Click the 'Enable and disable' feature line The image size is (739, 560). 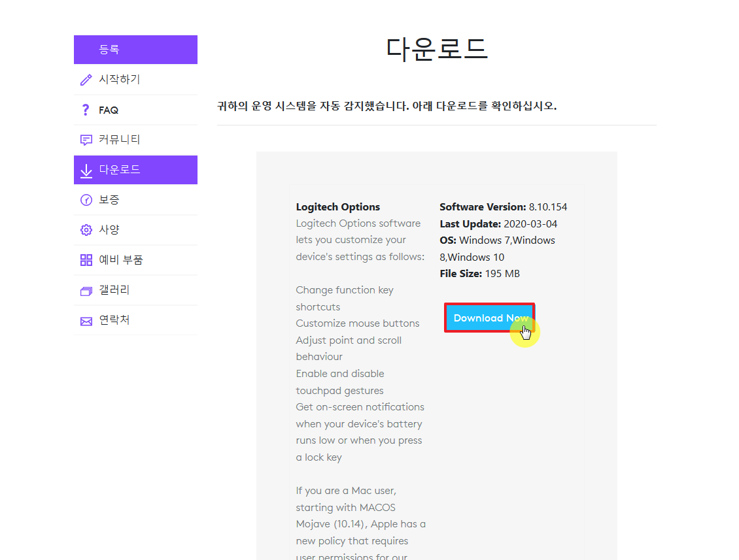coord(340,382)
